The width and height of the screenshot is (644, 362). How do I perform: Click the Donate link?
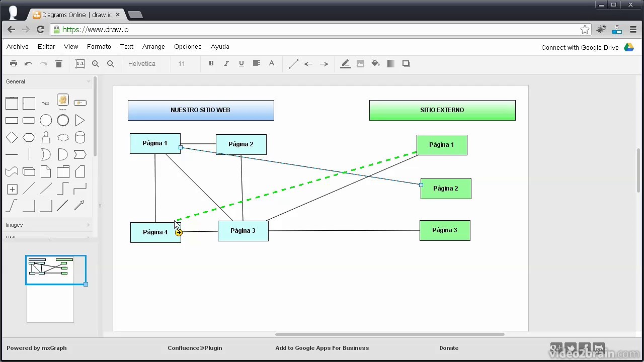449,348
